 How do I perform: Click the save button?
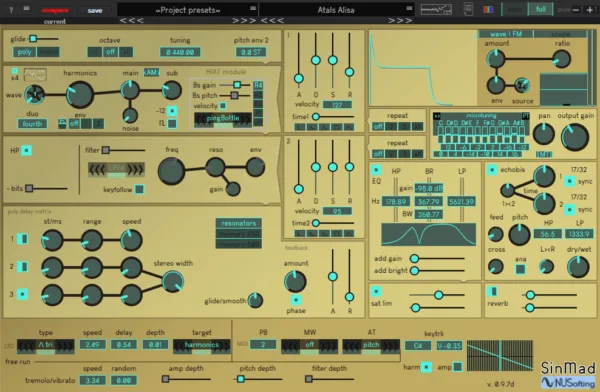pos(95,10)
